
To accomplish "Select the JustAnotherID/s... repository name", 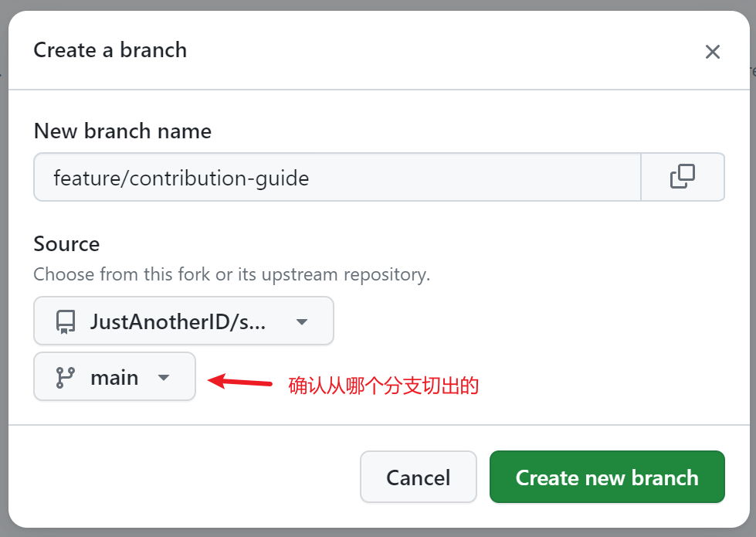I will click(178, 321).
